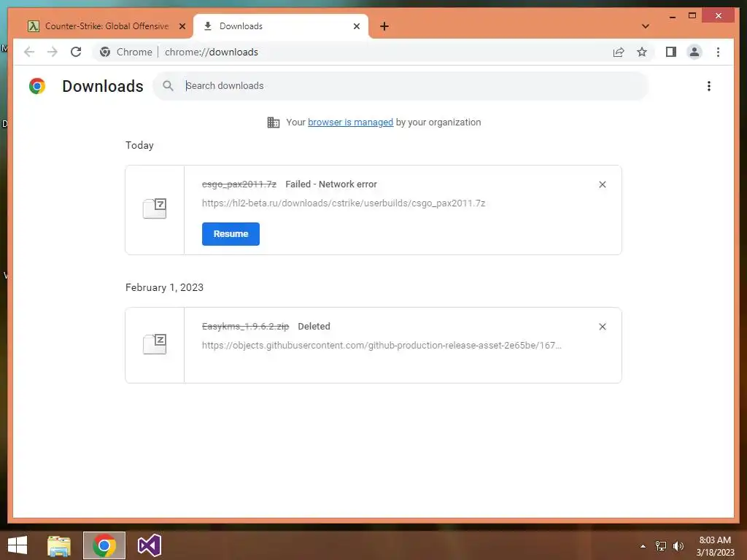Open the side panel icon

(671, 52)
